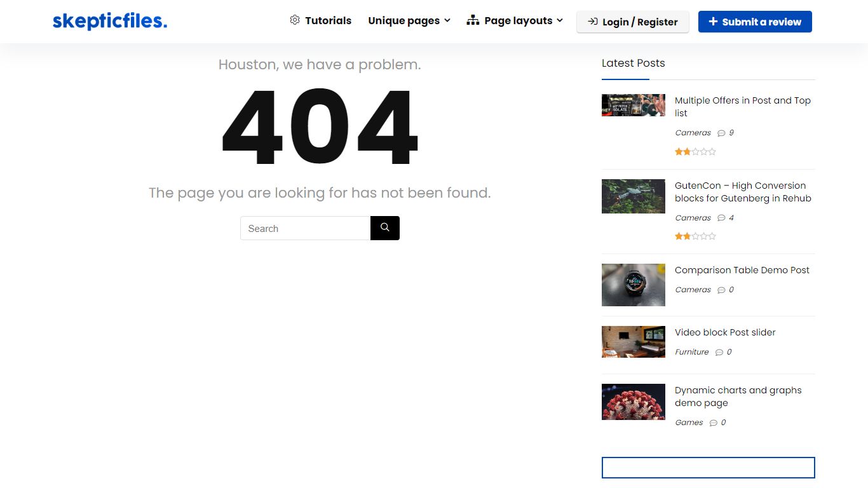
Task: Expand the Unique pages dropdown chevron
Action: pos(447,20)
